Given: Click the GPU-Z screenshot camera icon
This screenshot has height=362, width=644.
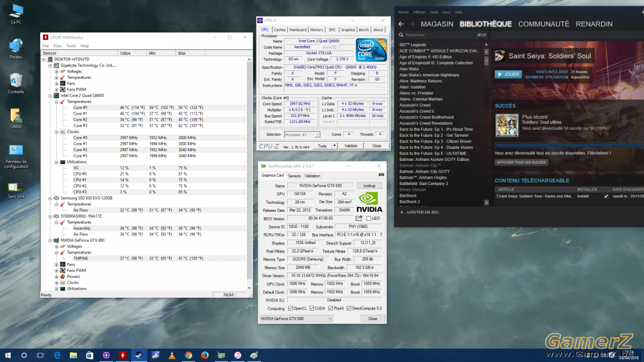Looking at the screenshot, I should coord(381,175).
